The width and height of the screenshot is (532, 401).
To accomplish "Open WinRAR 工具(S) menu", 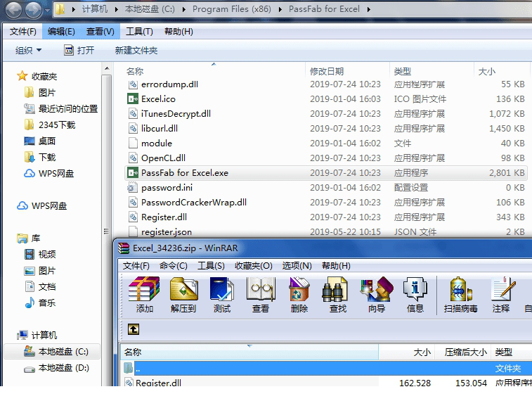I will tap(211, 265).
